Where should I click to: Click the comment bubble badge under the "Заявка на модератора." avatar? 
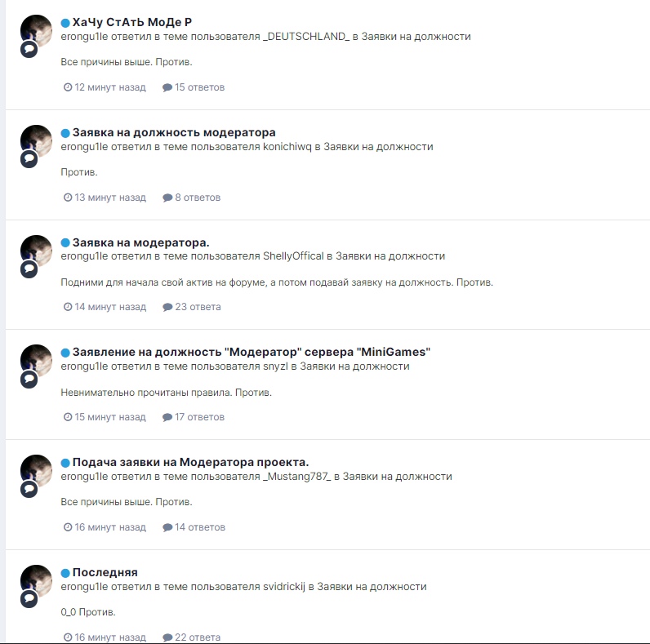click(29, 269)
